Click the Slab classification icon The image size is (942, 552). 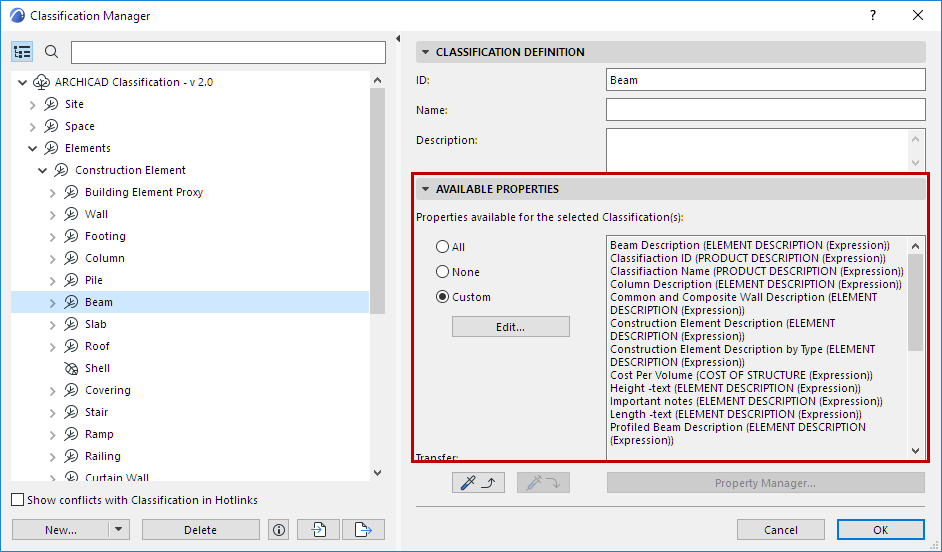tap(71, 324)
